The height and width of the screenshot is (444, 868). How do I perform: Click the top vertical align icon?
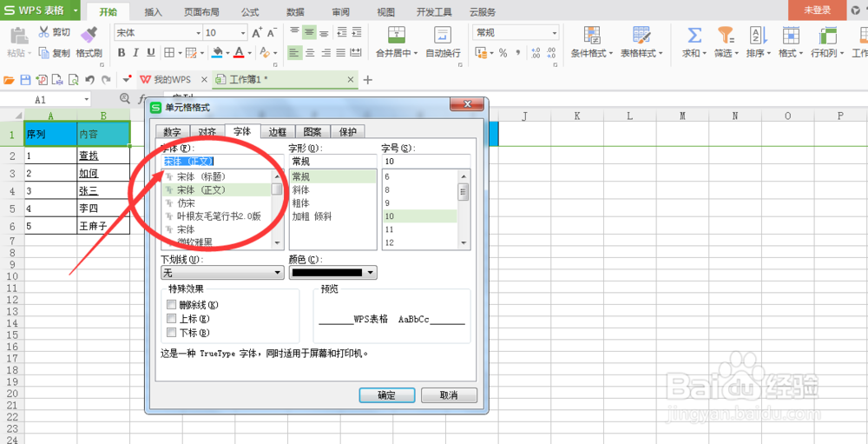pyautogui.click(x=294, y=33)
